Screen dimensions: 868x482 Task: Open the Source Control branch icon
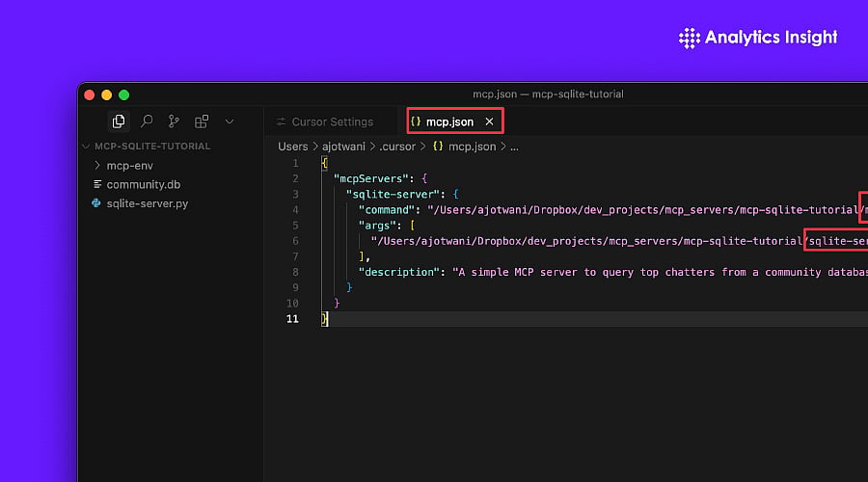[174, 121]
